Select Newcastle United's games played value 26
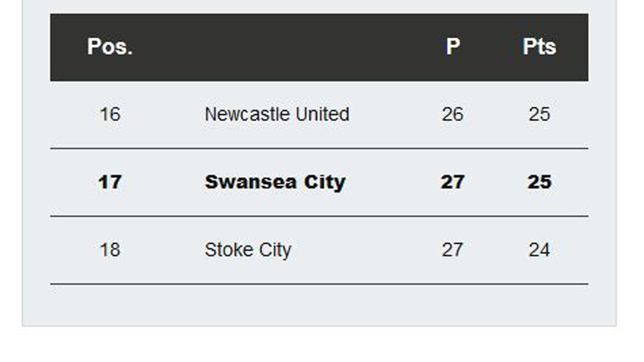The height and width of the screenshot is (362, 644). tap(452, 115)
